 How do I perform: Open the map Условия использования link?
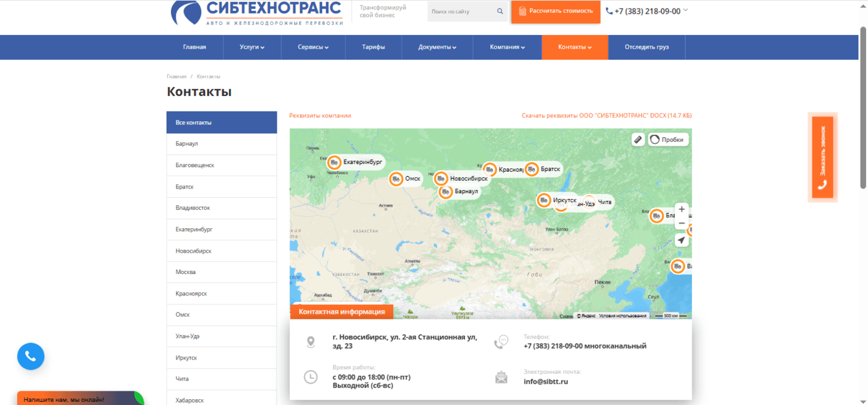622,316
